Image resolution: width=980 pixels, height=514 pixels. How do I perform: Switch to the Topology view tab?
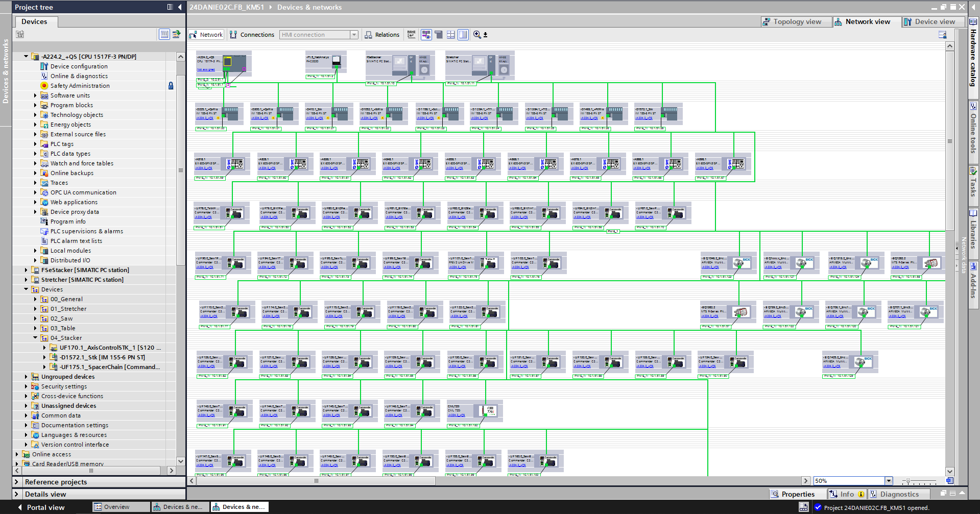coord(792,21)
